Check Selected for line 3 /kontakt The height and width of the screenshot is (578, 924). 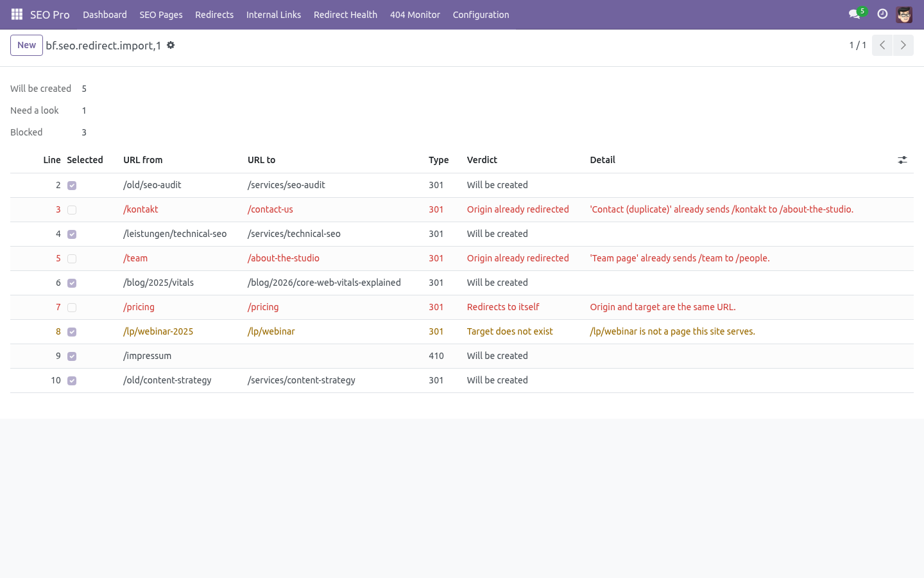72,210
